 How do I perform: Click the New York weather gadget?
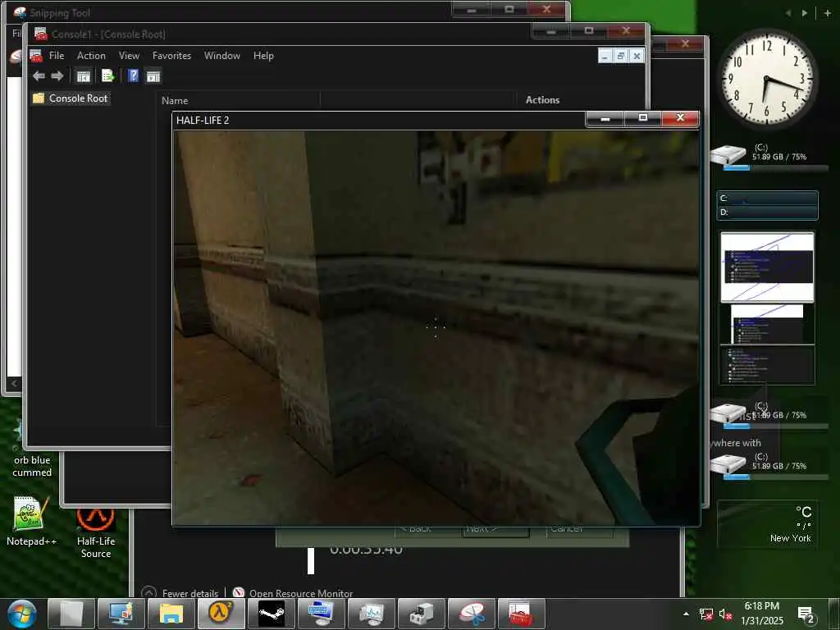[767, 524]
